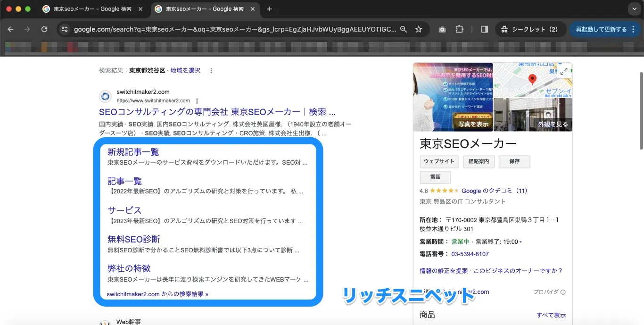Expand the map with the expand icon
644x325 pixels.
point(564,71)
